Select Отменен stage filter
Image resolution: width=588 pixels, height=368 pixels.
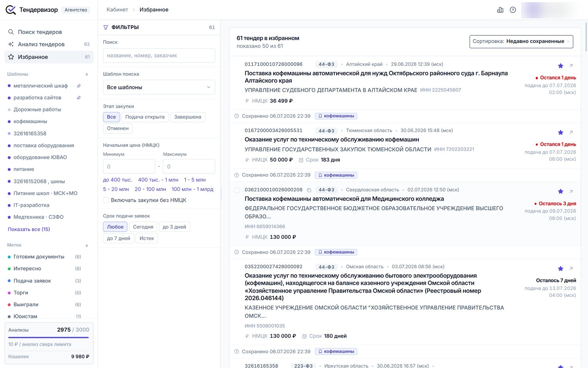coord(118,128)
